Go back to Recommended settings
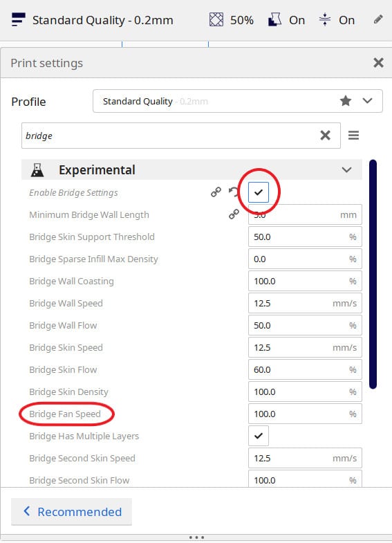Viewport: 392px width, 543px height. 72,511
